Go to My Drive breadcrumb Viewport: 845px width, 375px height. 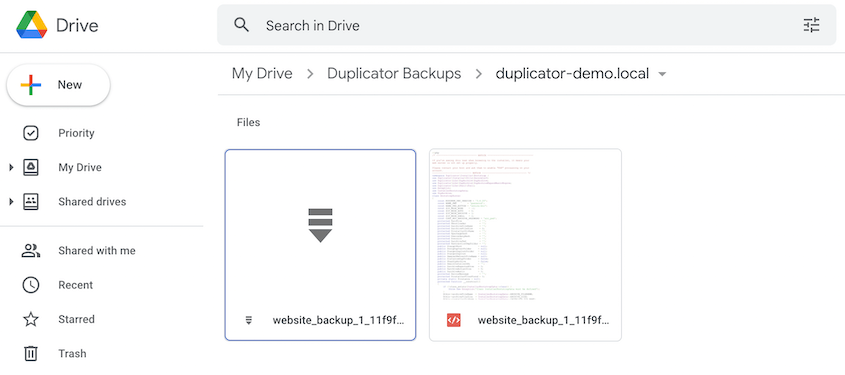(x=262, y=73)
